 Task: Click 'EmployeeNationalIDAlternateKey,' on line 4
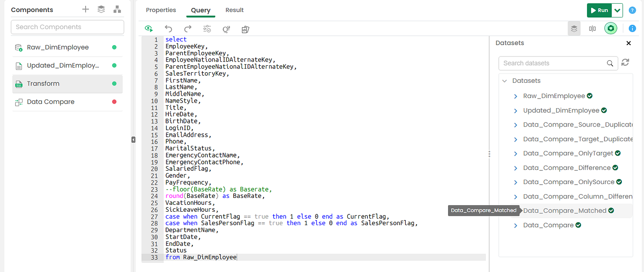click(220, 60)
